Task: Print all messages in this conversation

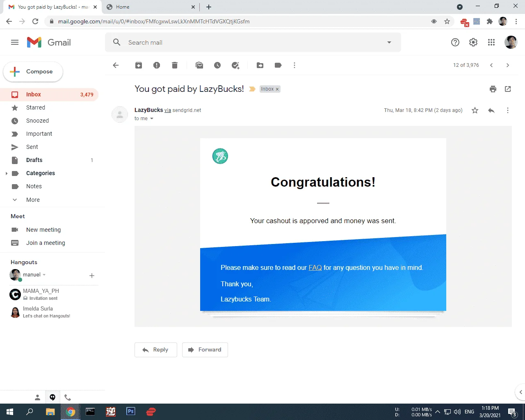Action: pyautogui.click(x=493, y=89)
